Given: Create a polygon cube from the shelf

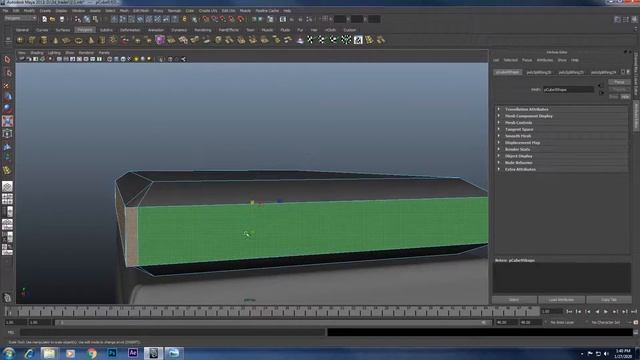Looking at the screenshot, I should point(31,40).
